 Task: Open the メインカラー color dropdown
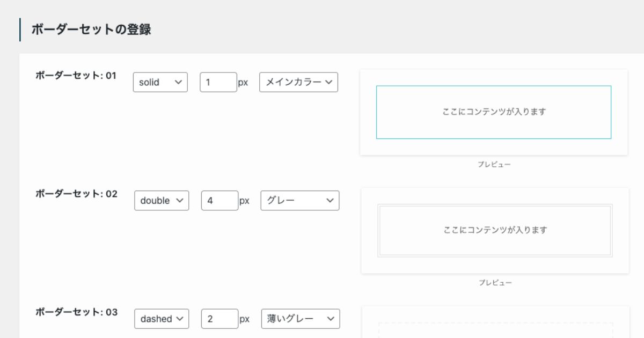[298, 82]
